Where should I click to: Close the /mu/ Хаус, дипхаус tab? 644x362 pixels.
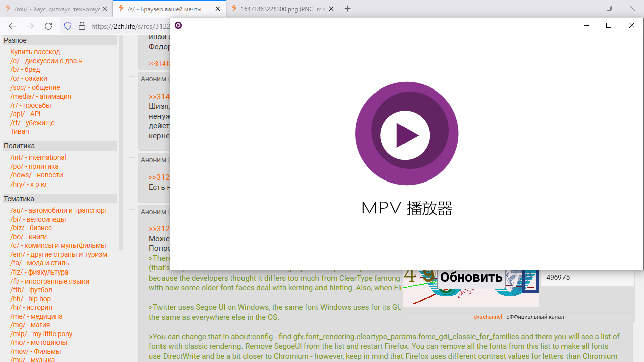click(x=105, y=9)
